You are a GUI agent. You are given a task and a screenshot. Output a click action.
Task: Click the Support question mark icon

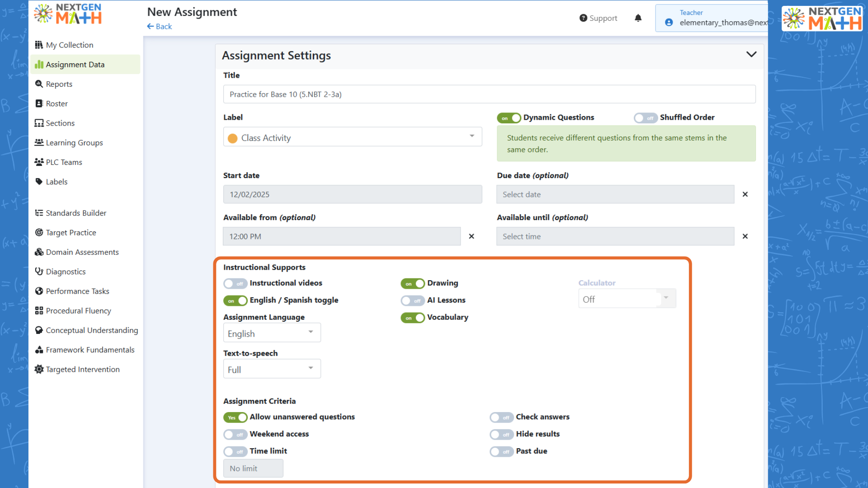(583, 18)
